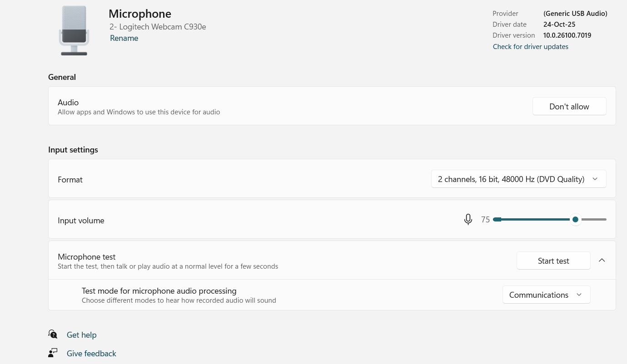Disable microphone access with Don't allow

point(569,106)
